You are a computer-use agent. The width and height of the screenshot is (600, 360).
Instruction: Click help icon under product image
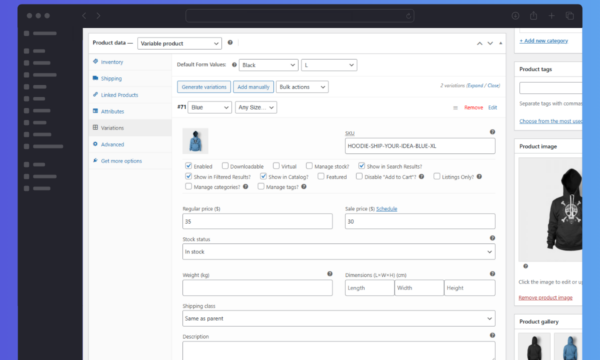[525, 266]
